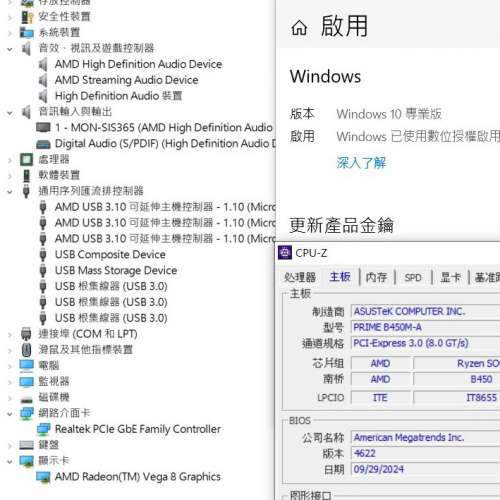Viewport: 500px width, 500px height.
Task: Select AMD Radeon(TM) Vega 8 Graphics
Action: [x=137, y=477]
